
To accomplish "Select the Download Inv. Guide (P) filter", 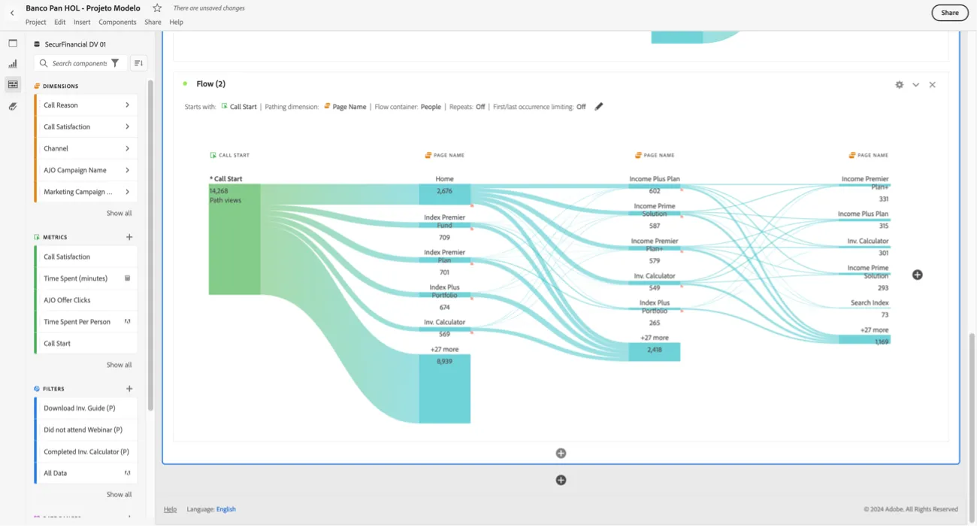I will coord(86,408).
